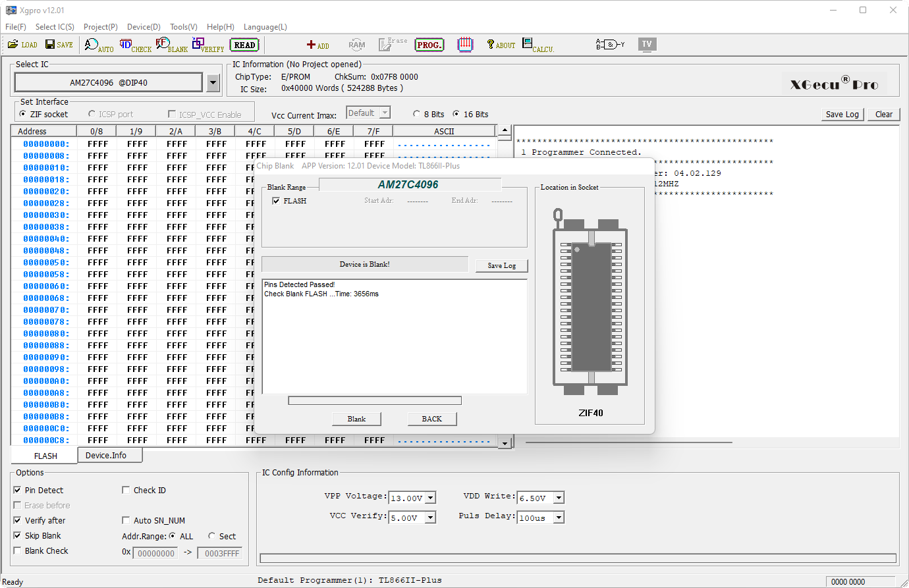
Task: Open the VCC Verify dropdown
Action: [430, 518]
